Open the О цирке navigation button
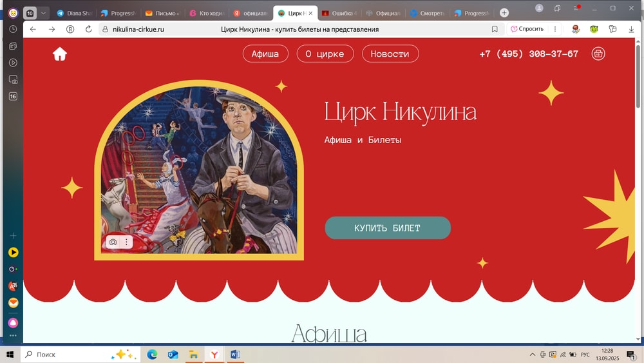The width and height of the screenshot is (644, 363). pyautogui.click(x=325, y=54)
